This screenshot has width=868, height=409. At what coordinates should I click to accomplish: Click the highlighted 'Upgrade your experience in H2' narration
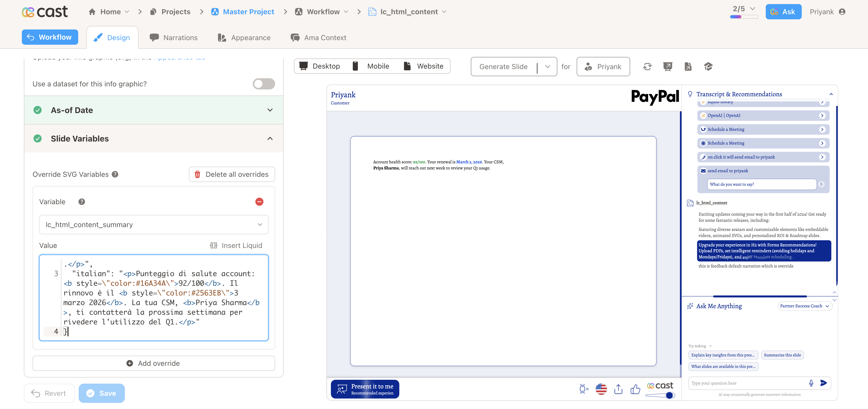point(764,251)
